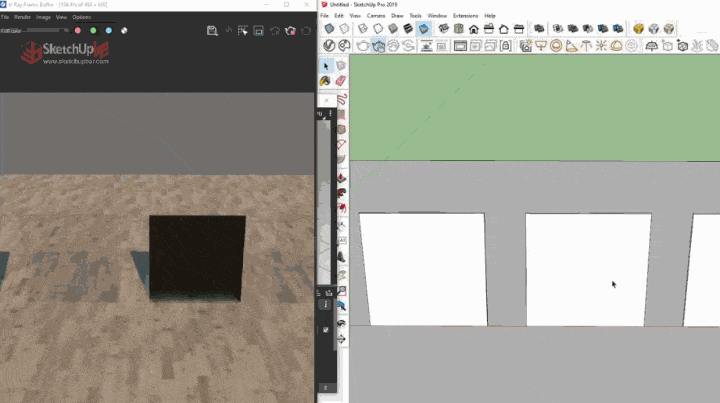Select the Shaded face style icon
The width and height of the screenshot is (720, 403).
[393, 28]
